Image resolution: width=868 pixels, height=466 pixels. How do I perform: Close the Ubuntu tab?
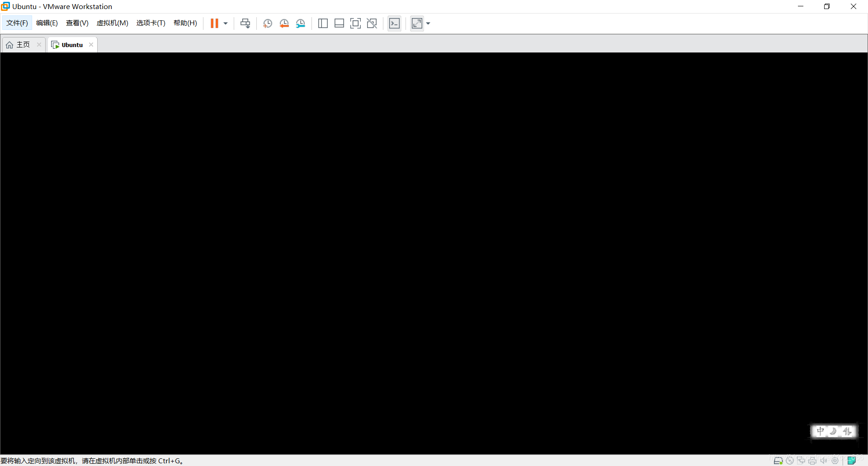coord(91,44)
